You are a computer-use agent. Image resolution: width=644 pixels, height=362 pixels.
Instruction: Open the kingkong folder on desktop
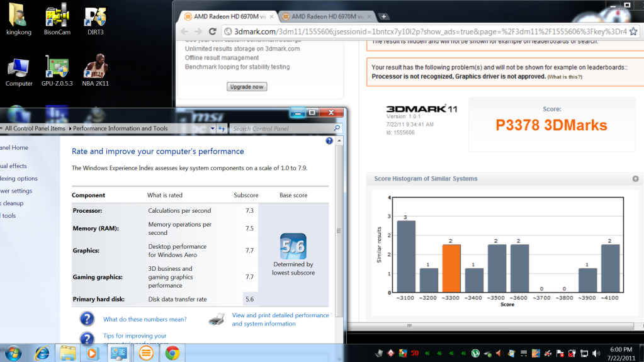tap(18, 20)
